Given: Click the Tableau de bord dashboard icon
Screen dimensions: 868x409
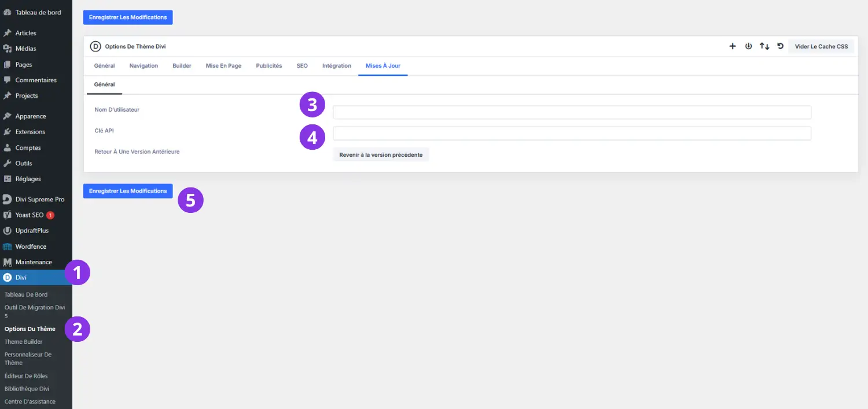Looking at the screenshot, I should point(8,12).
